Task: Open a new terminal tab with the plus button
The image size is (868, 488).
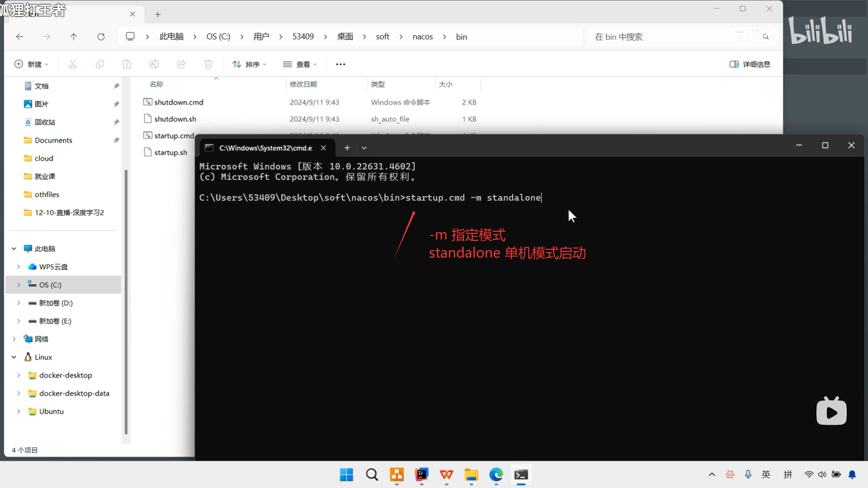Action: (x=347, y=147)
